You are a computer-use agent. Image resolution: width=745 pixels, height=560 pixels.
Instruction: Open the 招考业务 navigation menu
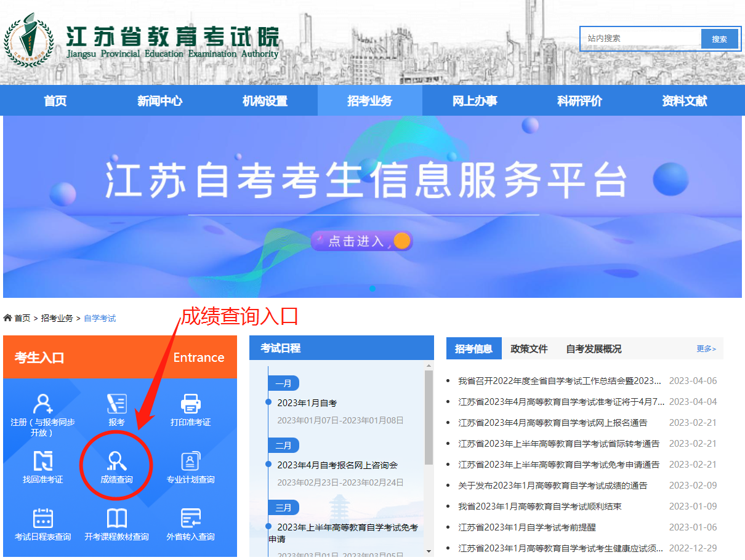coord(369,101)
